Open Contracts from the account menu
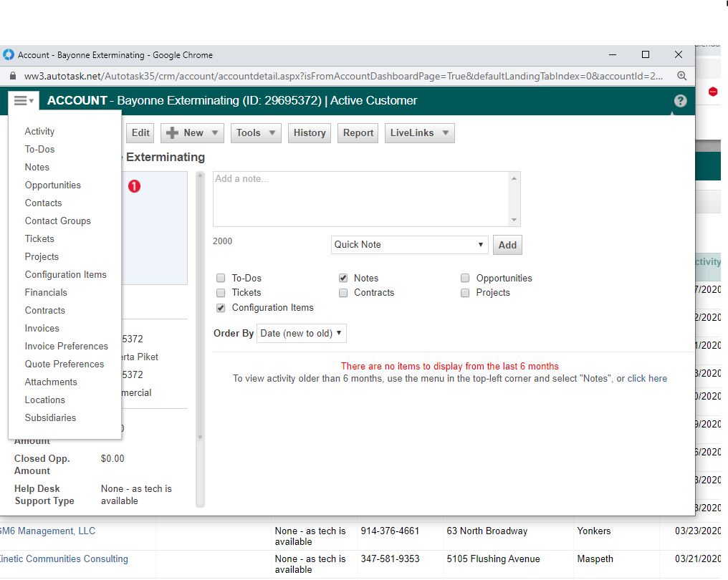This screenshot has height=580, width=728. [x=44, y=311]
